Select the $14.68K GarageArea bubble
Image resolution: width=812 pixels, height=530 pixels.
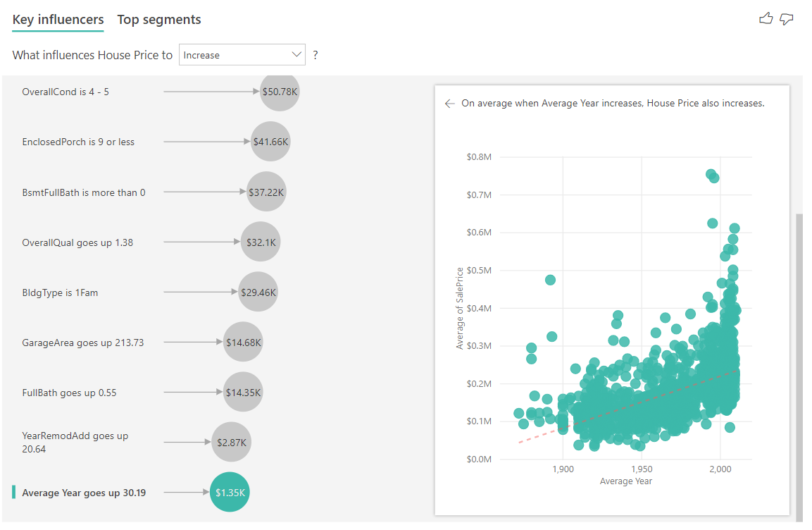click(x=243, y=342)
